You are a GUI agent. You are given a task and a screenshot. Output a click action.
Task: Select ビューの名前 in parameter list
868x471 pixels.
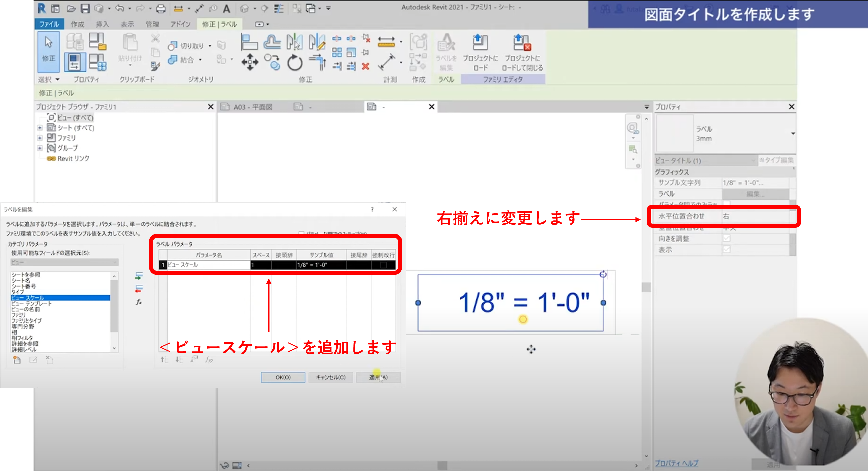pyautogui.click(x=26, y=309)
